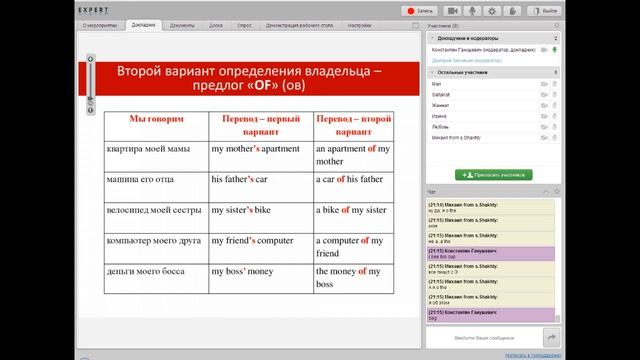Toggle camera icon for Михаил from s.Shakhty
The image size is (640, 360).
[x=544, y=138]
